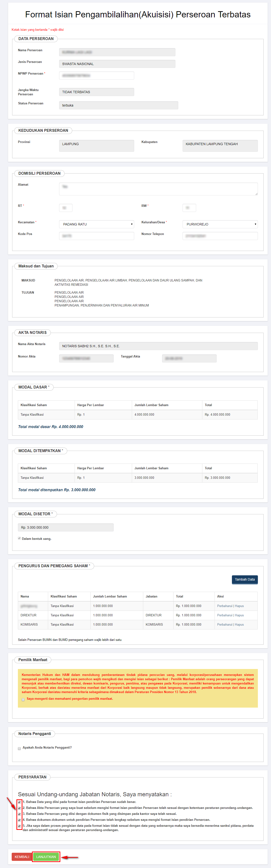This screenshot has width=271, height=868.
Task: Focus the Alamat text area
Action: click(x=158, y=189)
